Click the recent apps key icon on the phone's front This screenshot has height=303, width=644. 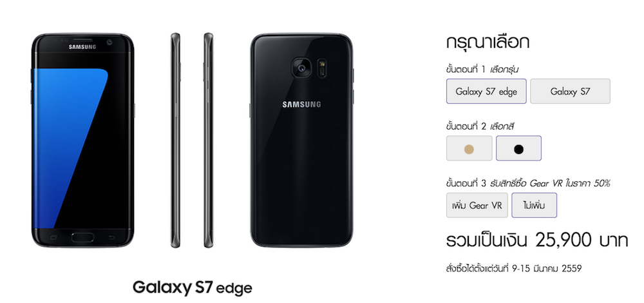pos(53,237)
